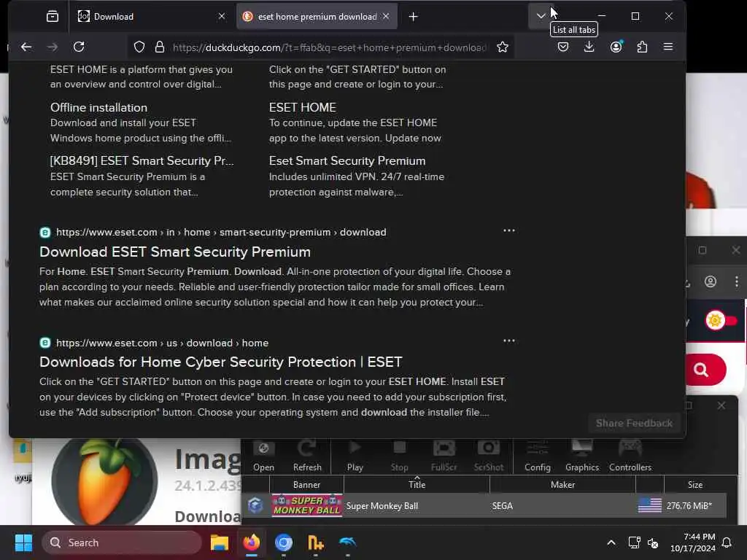Open Offline installation sublink
747x560 pixels.
[x=98, y=108]
